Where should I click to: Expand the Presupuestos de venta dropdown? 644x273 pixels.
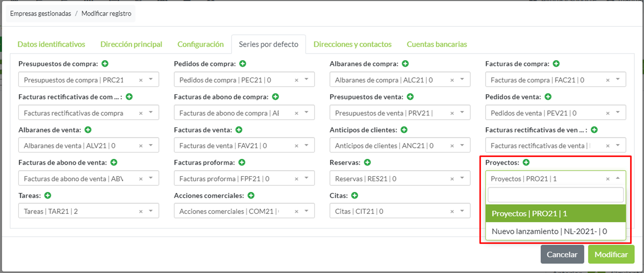pos(462,112)
